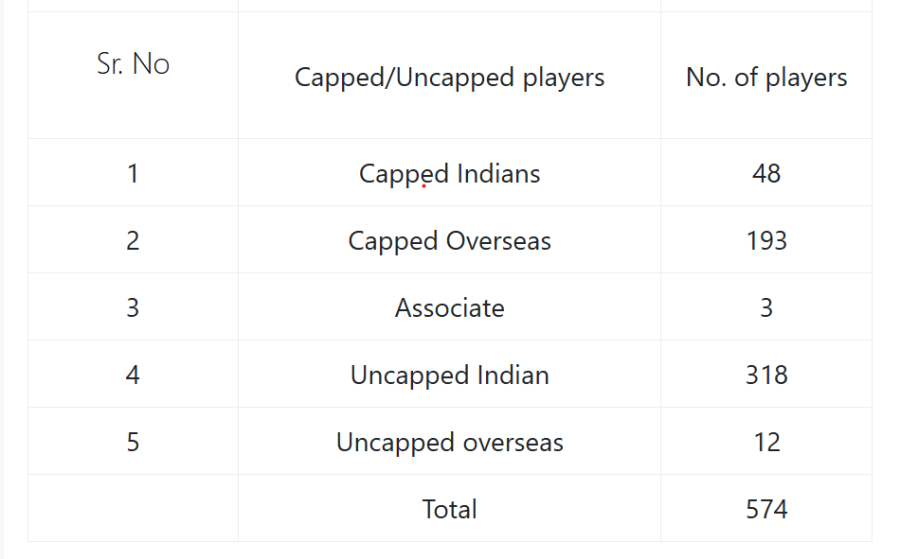Select the 'Total' label cell
The height and width of the screenshot is (559, 900).
pos(449,508)
